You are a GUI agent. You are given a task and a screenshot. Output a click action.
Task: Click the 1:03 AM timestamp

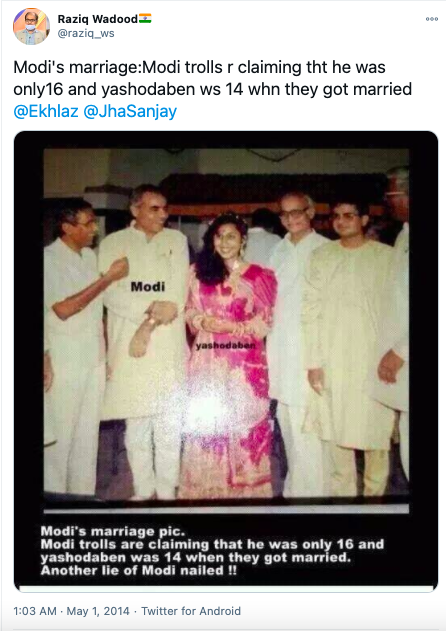35,611
